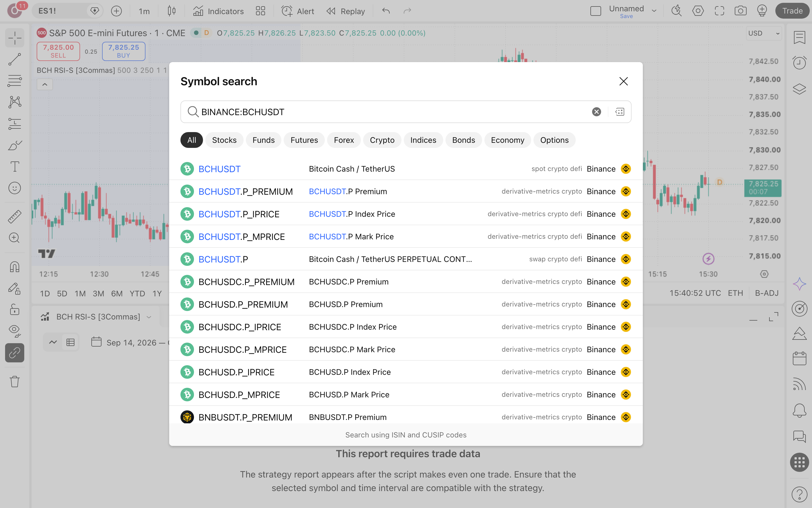Open the calendar panel icon

tap(799, 358)
